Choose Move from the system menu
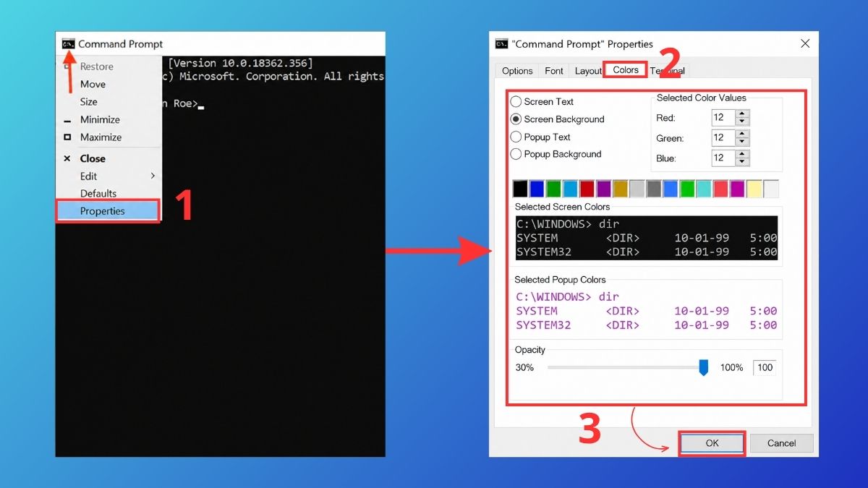 (109, 85)
